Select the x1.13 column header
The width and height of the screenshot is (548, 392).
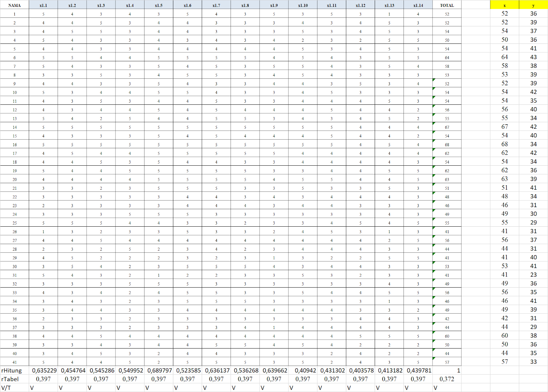pyautogui.click(x=389, y=5)
